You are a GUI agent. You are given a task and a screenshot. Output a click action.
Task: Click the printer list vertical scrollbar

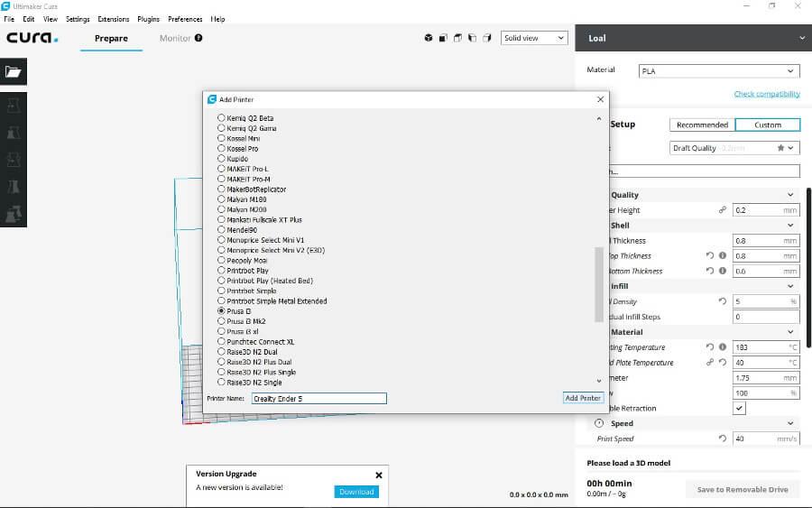click(599, 284)
